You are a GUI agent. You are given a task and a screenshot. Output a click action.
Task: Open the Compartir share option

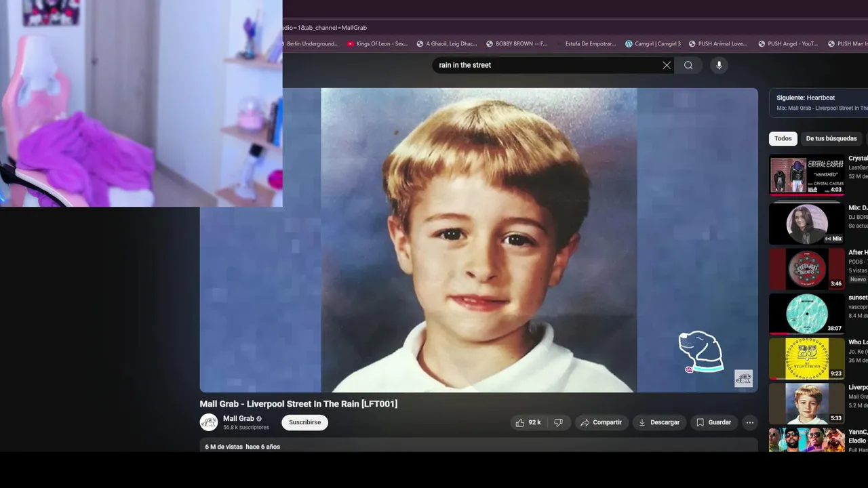[x=602, y=422]
